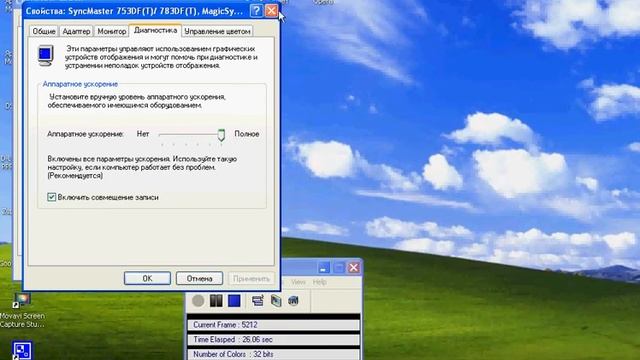This screenshot has width=640, height=360.
Task: Click the "Time Elapsed : 26.06 sec" row
Action: 273,340
